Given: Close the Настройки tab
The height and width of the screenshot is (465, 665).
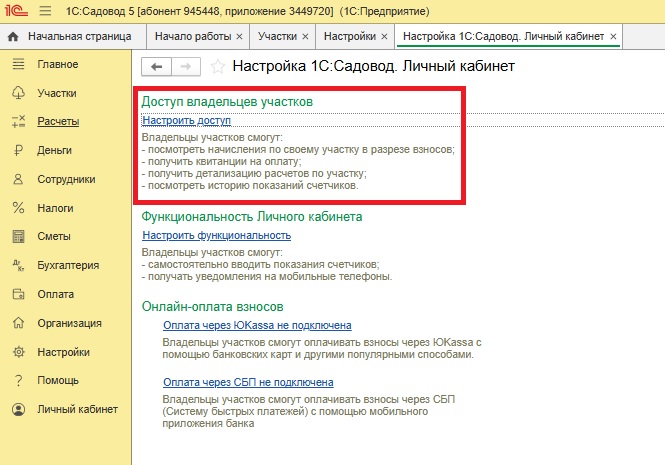Looking at the screenshot, I should 384,37.
